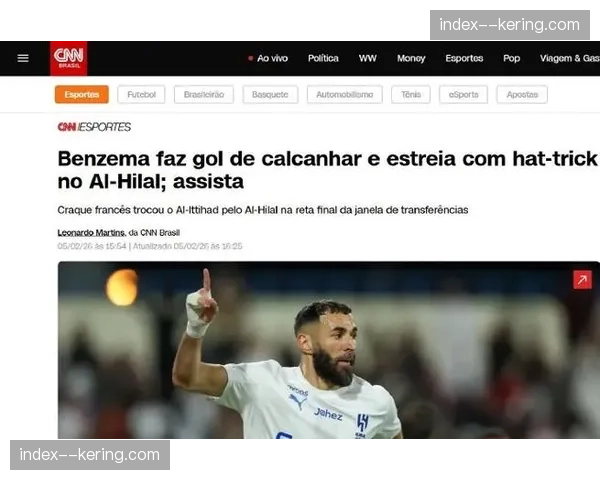Image resolution: width=600 pixels, height=480 pixels.
Task: Click the Benzema article photo
Action: pyautogui.click(x=329, y=350)
